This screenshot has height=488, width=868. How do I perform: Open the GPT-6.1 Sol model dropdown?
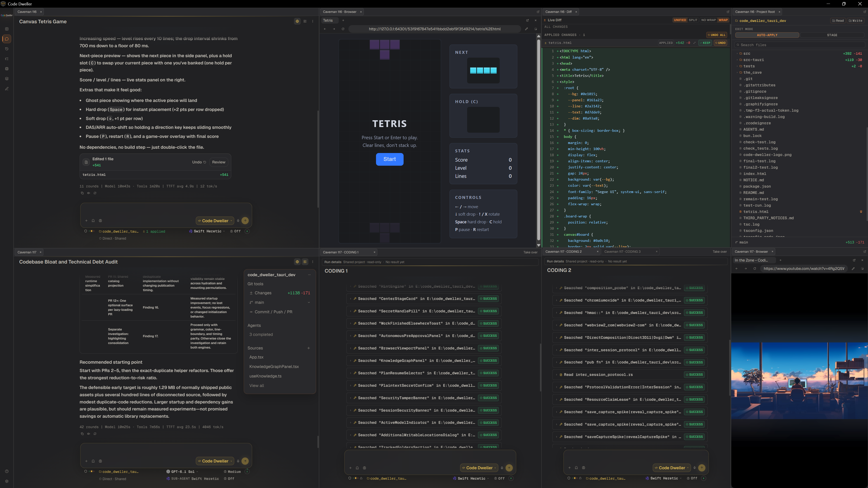tap(182, 471)
